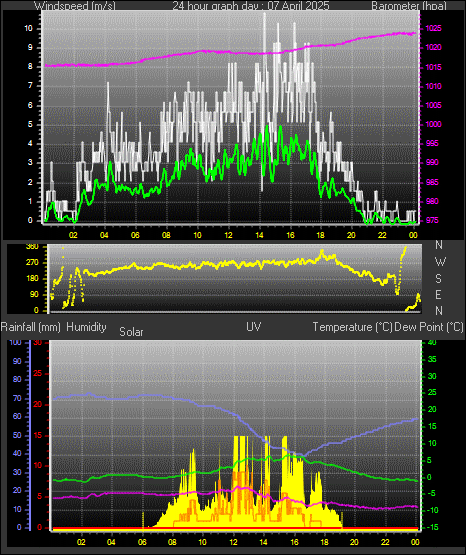Click the red "15" rainfall axis value
The image size is (466, 555).
[x=38, y=436]
